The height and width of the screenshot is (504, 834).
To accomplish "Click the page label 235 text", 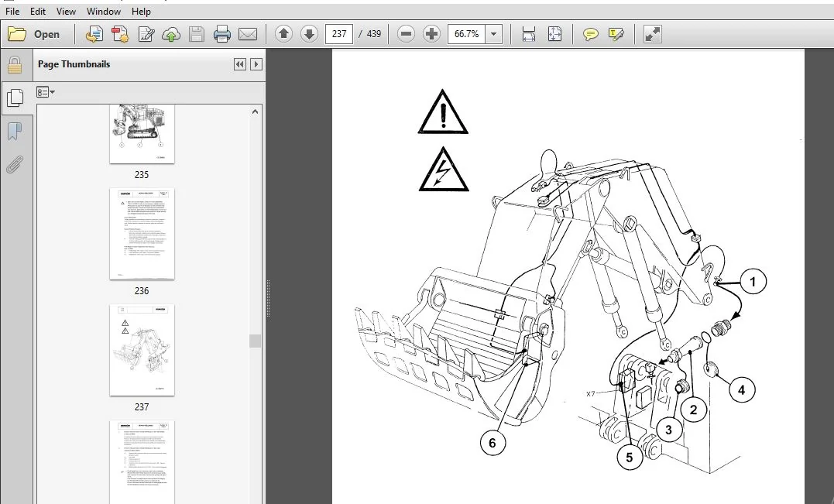I will click(x=142, y=175).
